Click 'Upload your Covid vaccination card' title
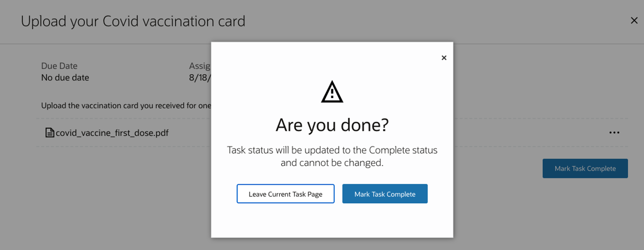 tap(133, 21)
